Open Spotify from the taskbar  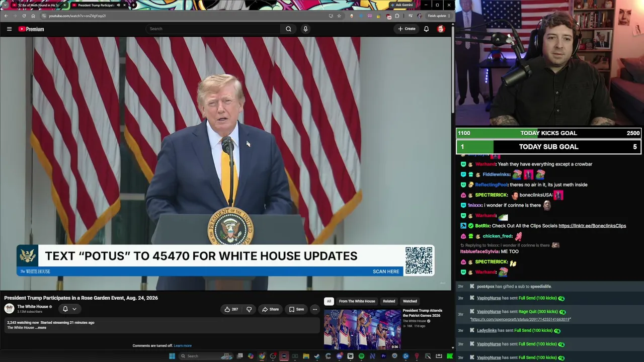(361, 356)
